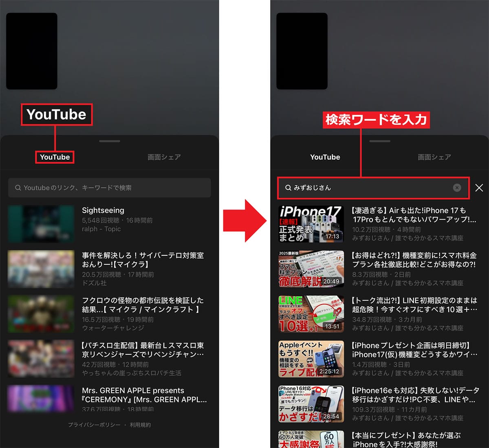Open the Mrs. GREEN APPLE CEREMONY thumbnail

pyautogui.click(x=41, y=398)
